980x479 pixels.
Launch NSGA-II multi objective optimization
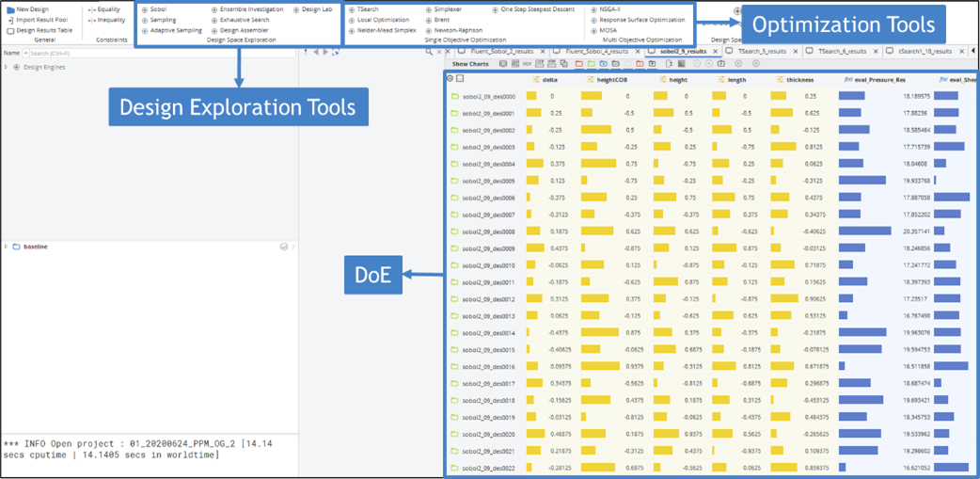(x=605, y=10)
